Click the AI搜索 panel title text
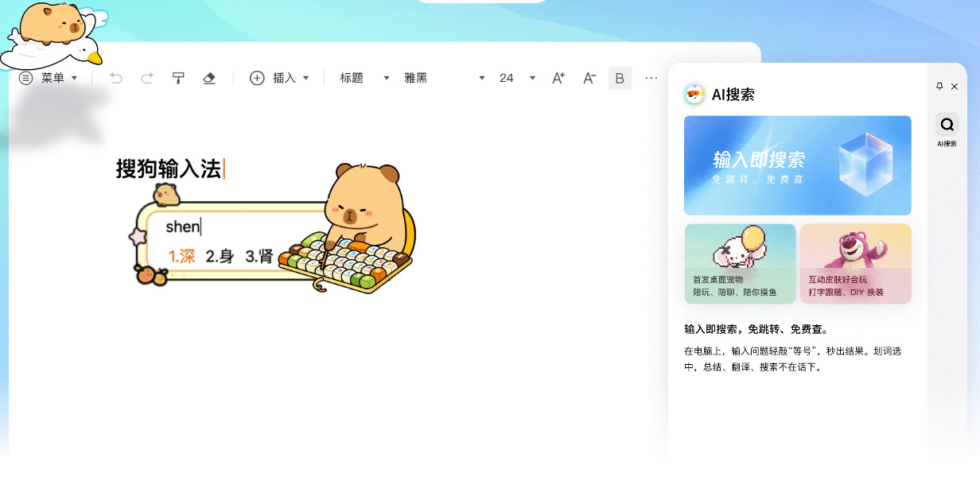The height and width of the screenshot is (500, 980). [733, 95]
